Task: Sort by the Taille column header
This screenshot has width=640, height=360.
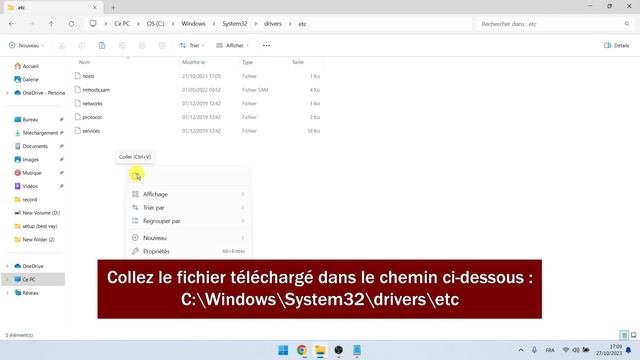Action: tap(298, 62)
